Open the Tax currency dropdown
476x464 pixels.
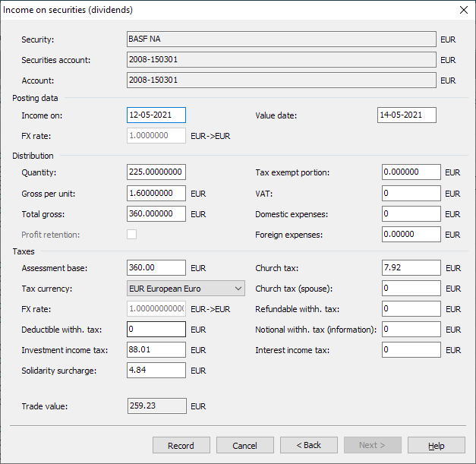click(x=186, y=288)
